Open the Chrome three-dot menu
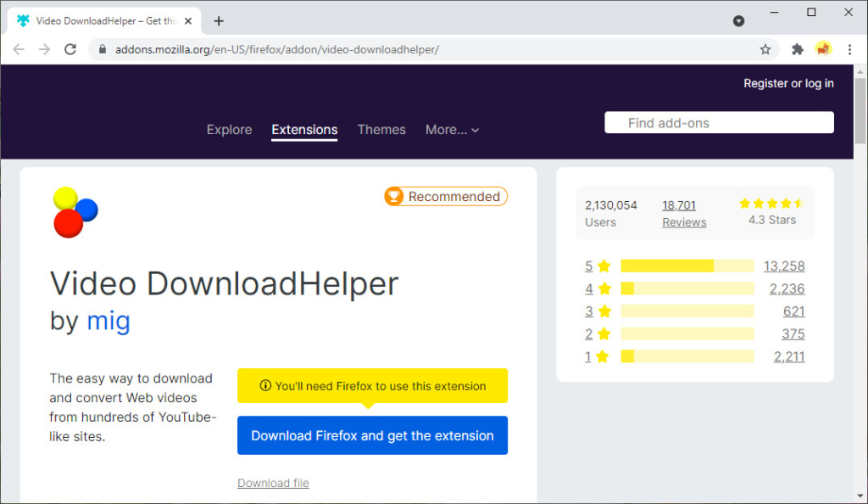The image size is (868, 504). coord(849,49)
